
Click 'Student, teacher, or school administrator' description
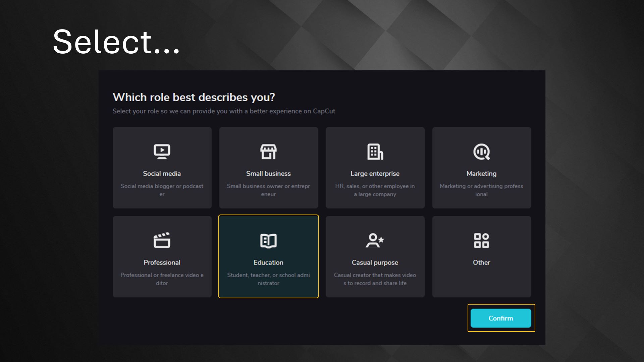coord(268,279)
